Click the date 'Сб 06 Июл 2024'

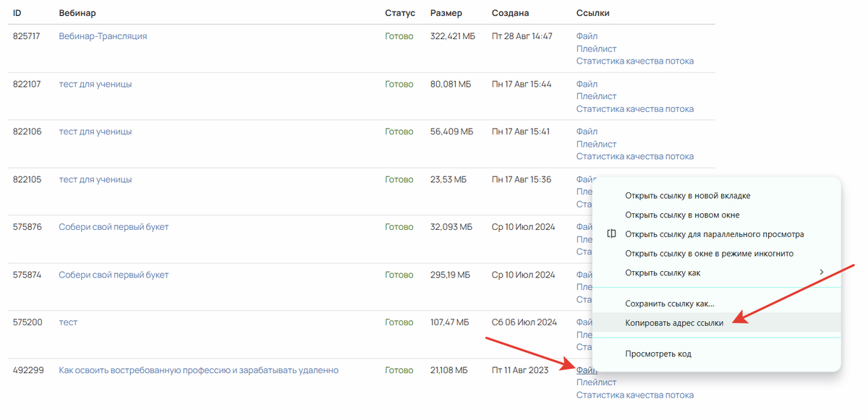(524, 322)
